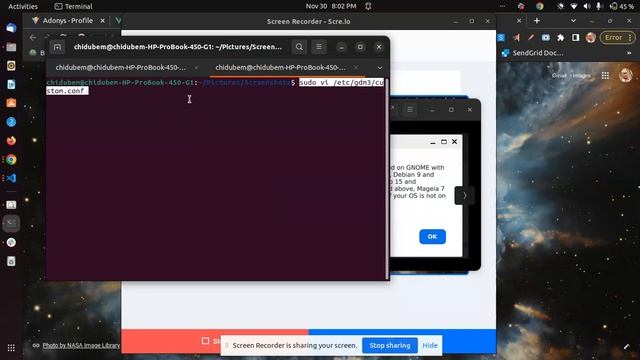Viewport: 640px width, 360px height.
Task: Click the Chrome profile avatar in toolbar
Action: point(591,38)
